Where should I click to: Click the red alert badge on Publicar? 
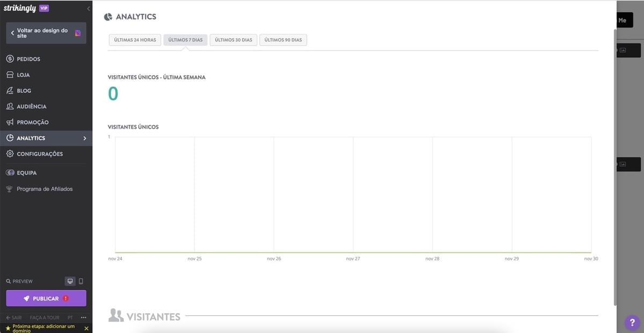[65, 298]
